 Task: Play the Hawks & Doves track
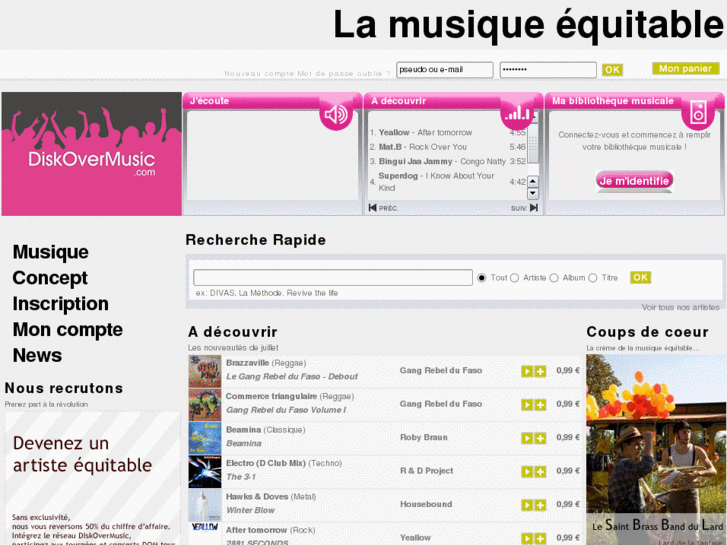pos(527,505)
